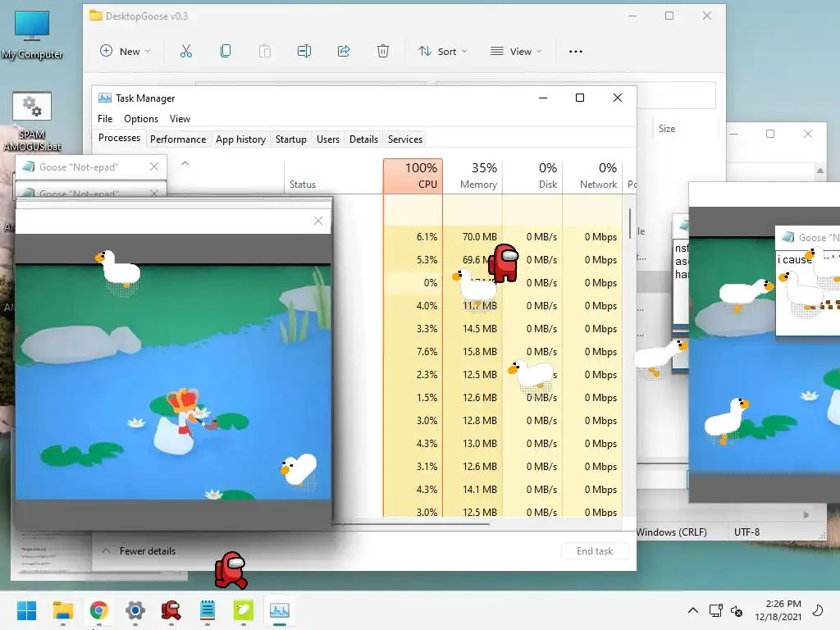Open the View dropdown in File Explorer
Viewport: 840px width, 630px height.
[x=516, y=52]
